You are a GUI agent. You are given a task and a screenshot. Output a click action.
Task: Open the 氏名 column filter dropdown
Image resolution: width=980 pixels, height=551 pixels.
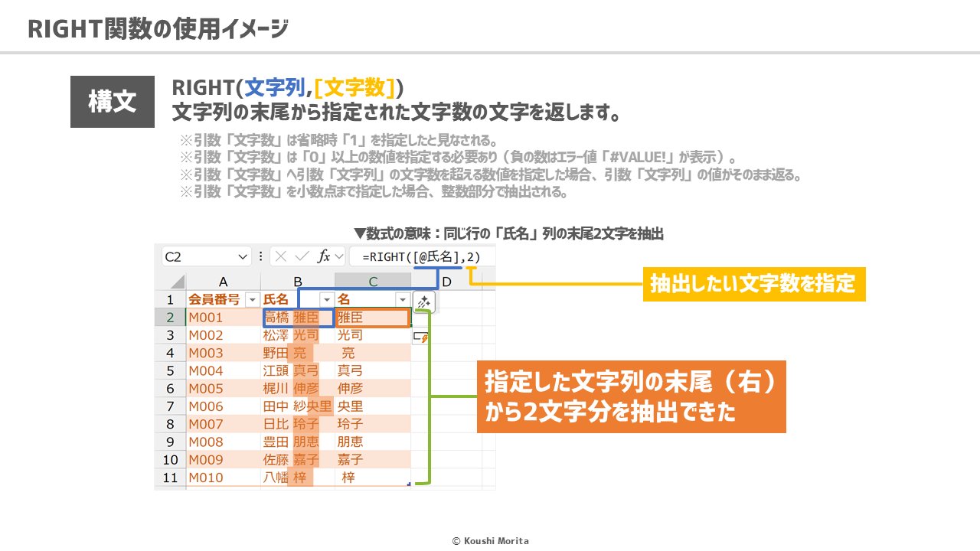click(x=327, y=299)
